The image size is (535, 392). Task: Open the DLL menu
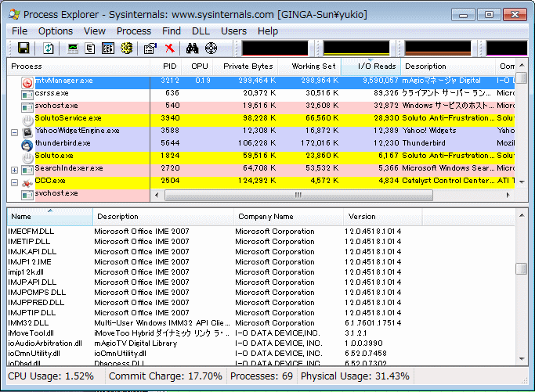point(199,31)
